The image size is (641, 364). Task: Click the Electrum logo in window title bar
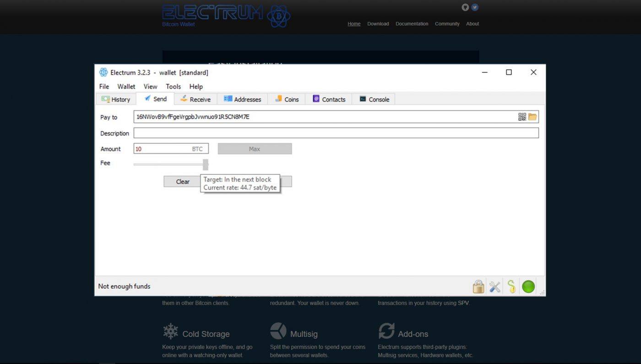103,72
